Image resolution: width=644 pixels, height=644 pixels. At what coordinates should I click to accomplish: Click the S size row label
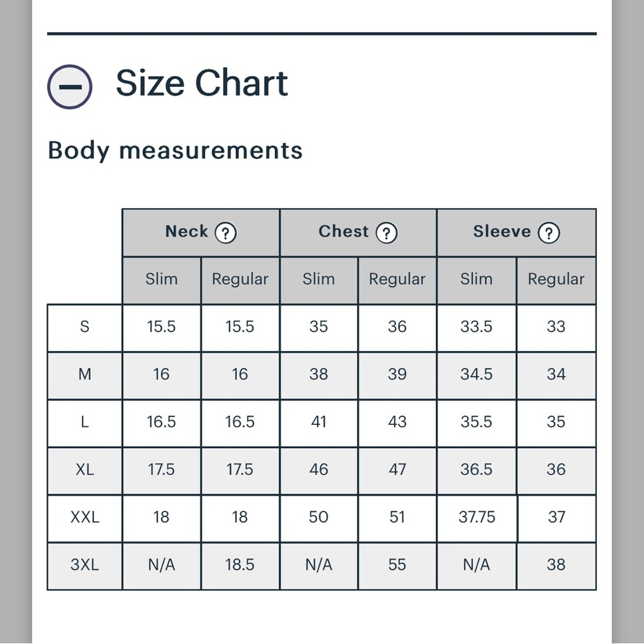tap(84, 328)
